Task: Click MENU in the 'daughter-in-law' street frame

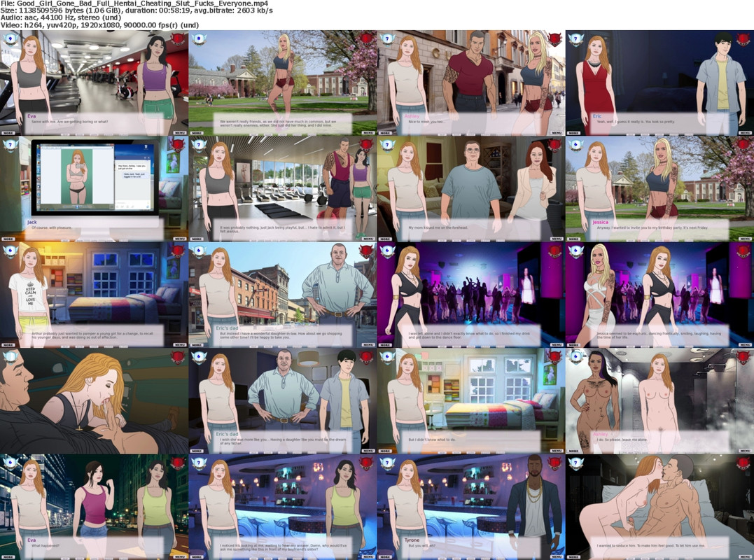Action: [x=368, y=344]
